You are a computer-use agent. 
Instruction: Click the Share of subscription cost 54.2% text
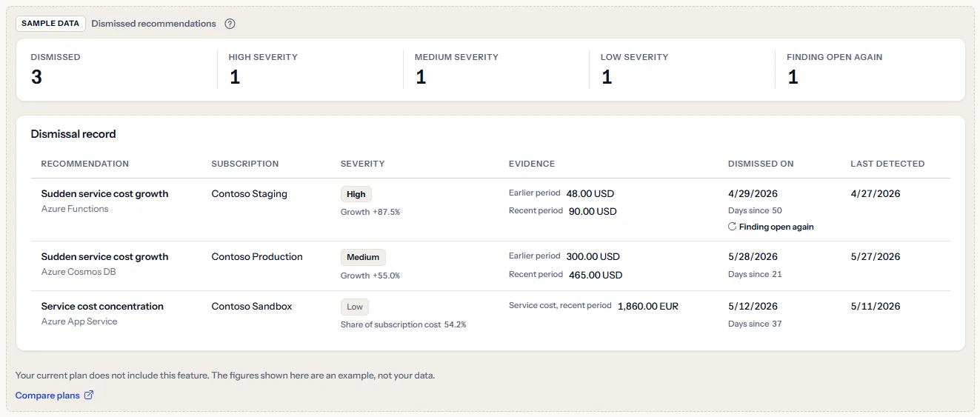pos(404,325)
